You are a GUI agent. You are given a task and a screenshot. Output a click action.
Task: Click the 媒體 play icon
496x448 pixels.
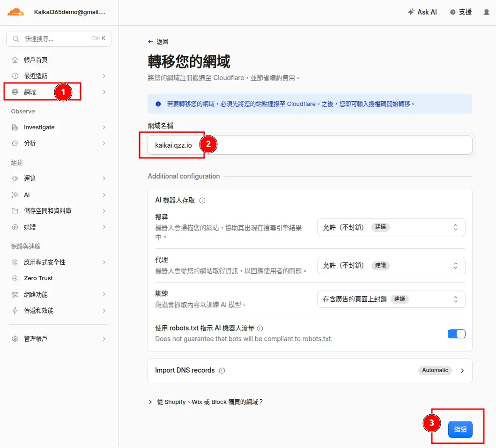click(15, 227)
